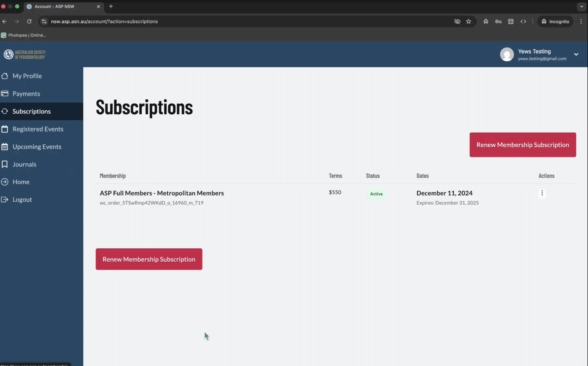Click the tracking protection eye-slash icon
Viewport: 588px width, 366px height.
coord(457,22)
